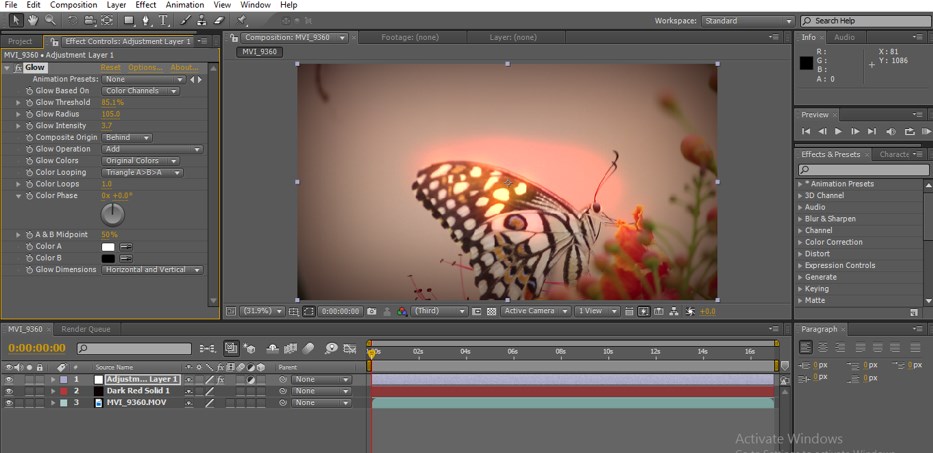
Task: Toggle the Glow effect fx switch
Action: coord(18,68)
